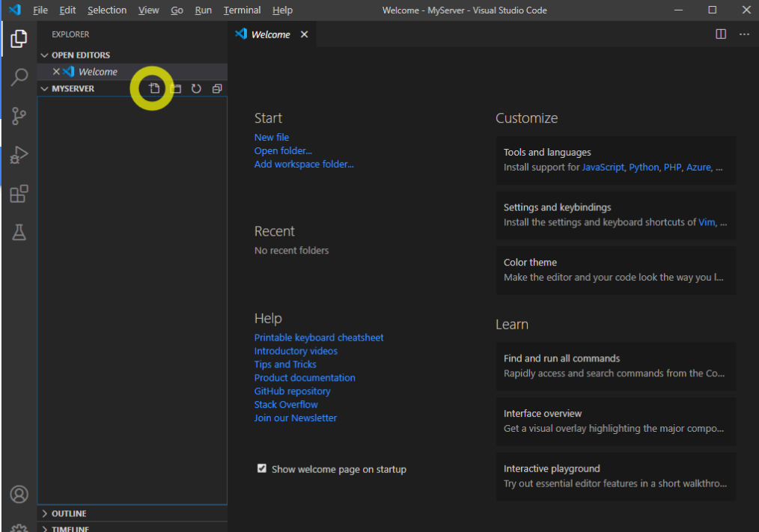Screen dimensions: 759x532
Task: Toggle Show welcome page on startup
Action: (262, 468)
